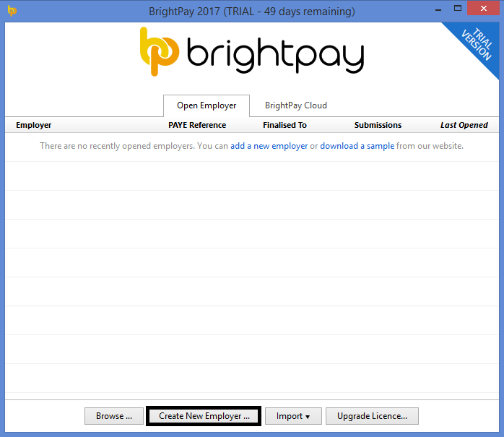Switch to the BrightPay Cloud tab
The image size is (504, 437).
296,105
